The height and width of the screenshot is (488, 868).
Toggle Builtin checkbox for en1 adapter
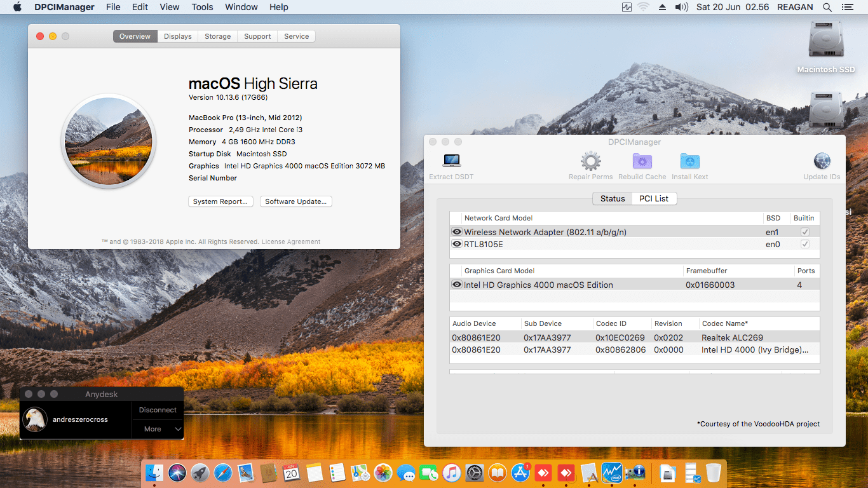[x=804, y=232]
